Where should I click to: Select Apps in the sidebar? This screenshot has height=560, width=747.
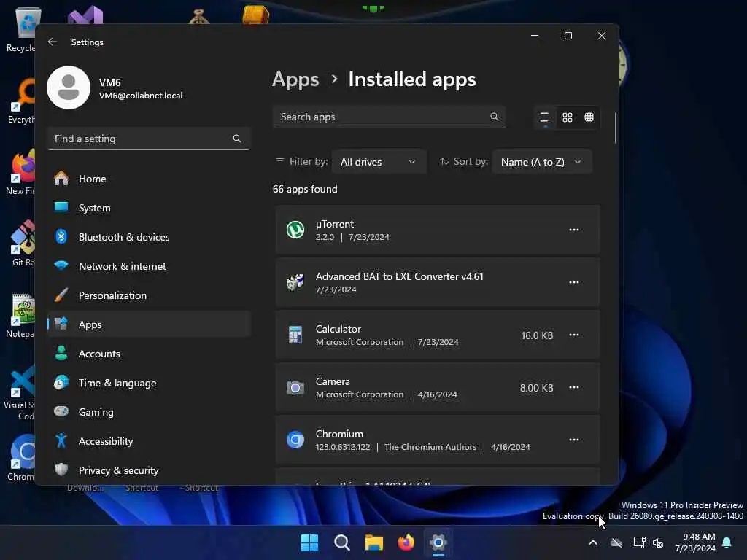click(x=149, y=324)
